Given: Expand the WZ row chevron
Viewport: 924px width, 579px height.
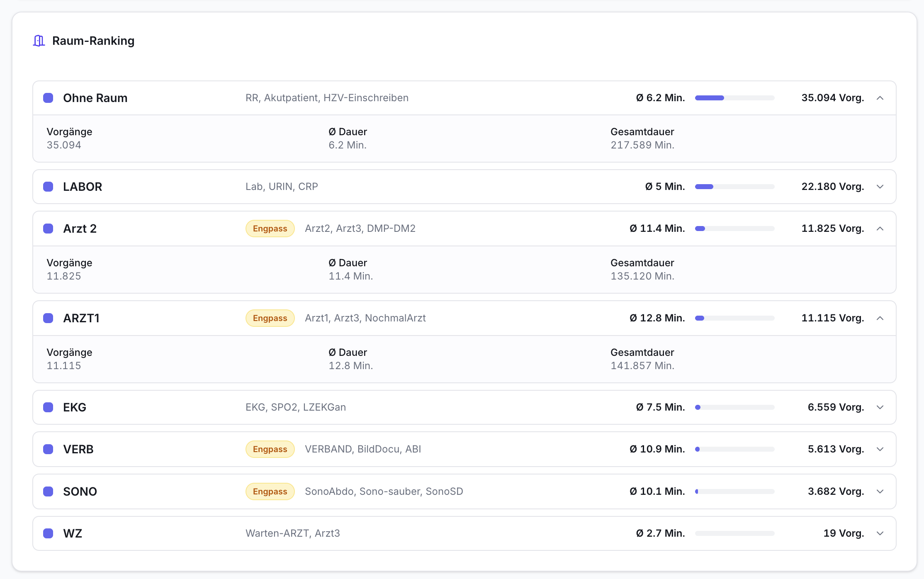Looking at the screenshot, I should pos(880,533).
